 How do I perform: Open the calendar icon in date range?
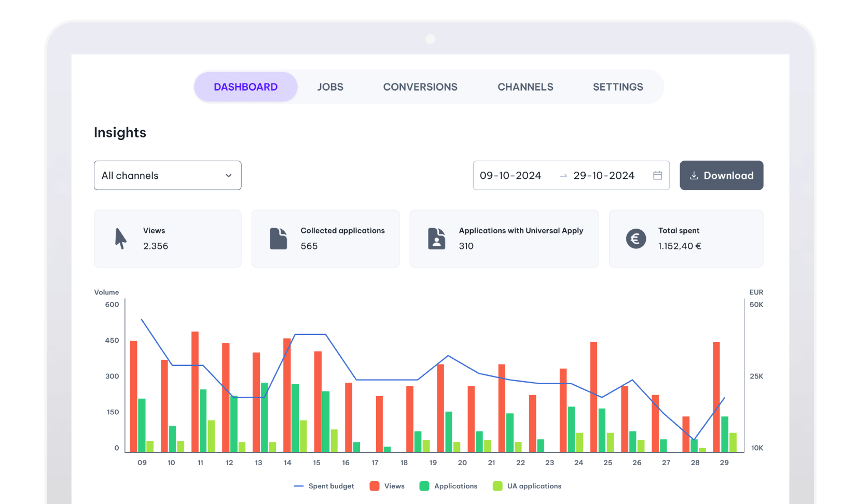pos(657,175)
